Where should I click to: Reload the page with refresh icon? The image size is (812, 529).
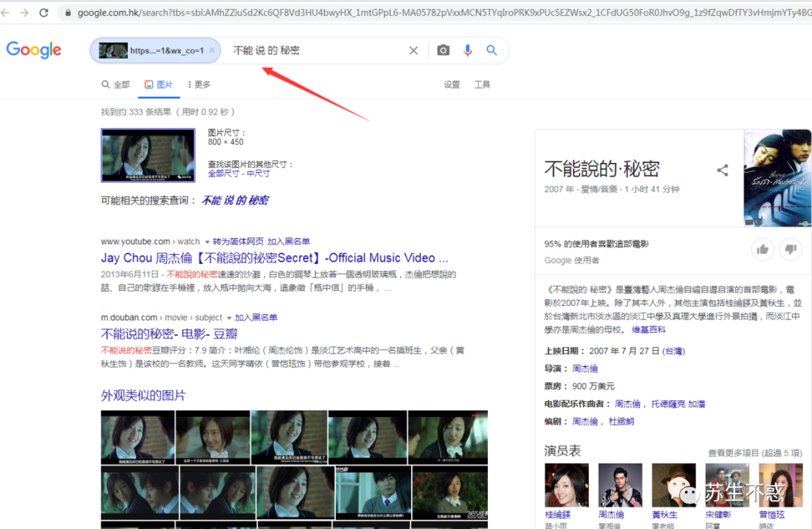(x=44, y=13)
